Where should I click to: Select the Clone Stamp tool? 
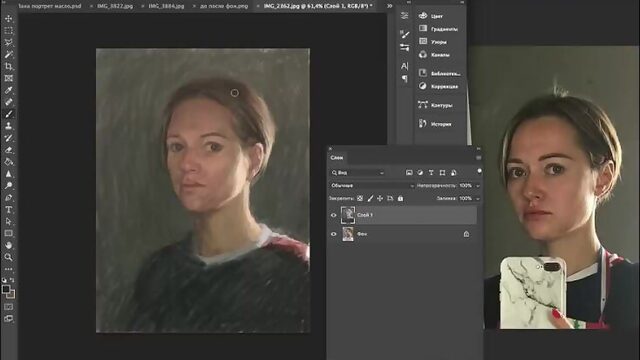tap(8, 126)
